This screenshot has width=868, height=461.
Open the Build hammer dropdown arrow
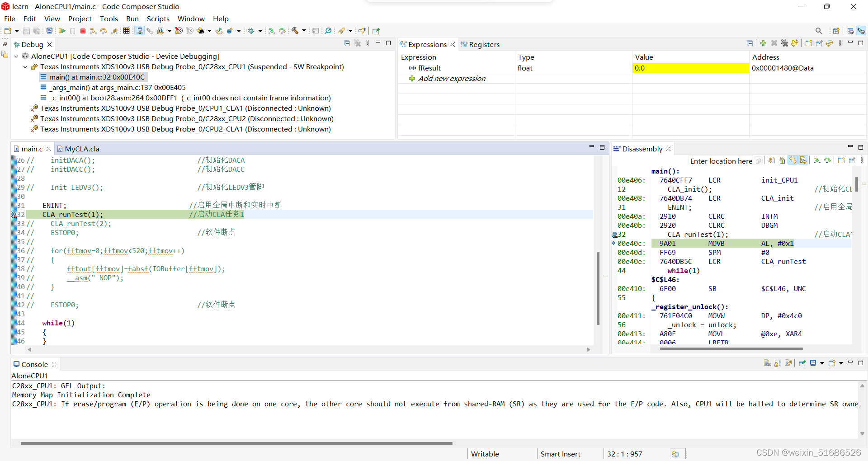click(x=304, y=31)
